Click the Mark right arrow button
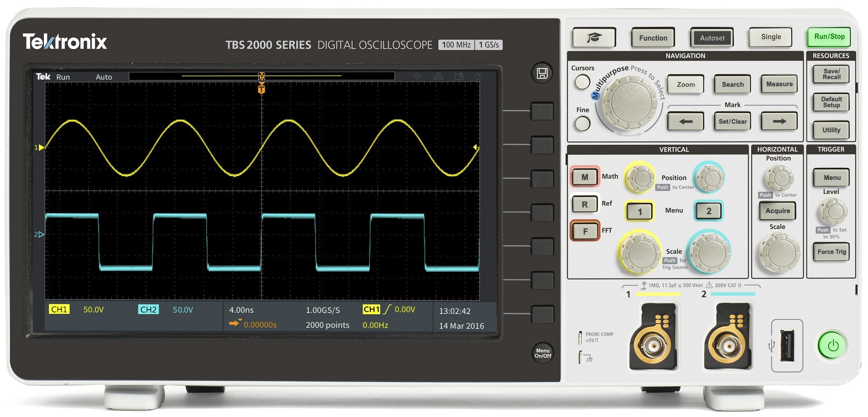Image resolution: width=868 pixels, height=417 pixels. 779,121
